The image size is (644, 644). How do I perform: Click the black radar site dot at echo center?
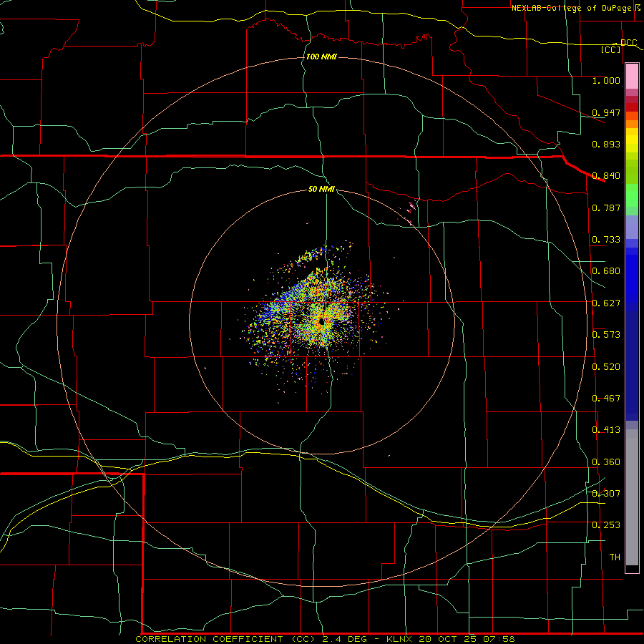[x=321, y=321]
